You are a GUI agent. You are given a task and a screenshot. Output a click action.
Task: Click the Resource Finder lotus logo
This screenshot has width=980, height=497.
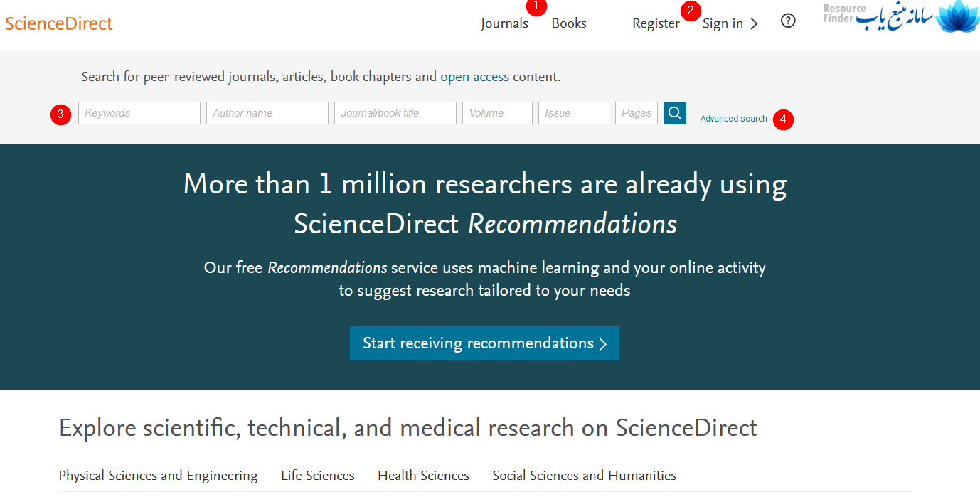coord(957,17)
